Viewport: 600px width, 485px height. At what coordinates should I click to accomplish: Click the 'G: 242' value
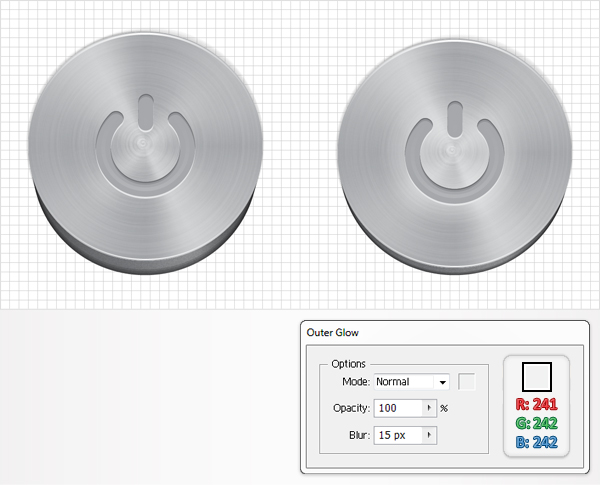pyautogui.click(x=536, y=423)
